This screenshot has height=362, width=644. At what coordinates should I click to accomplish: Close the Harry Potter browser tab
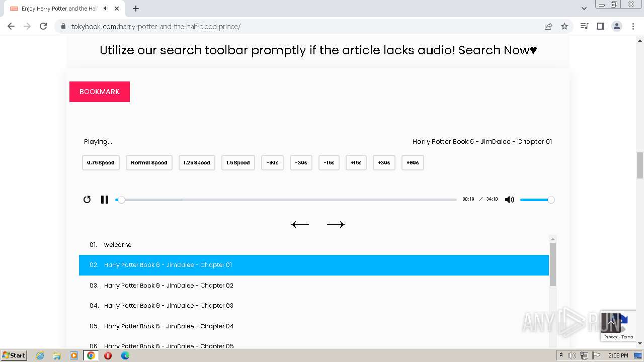[117, 9]
